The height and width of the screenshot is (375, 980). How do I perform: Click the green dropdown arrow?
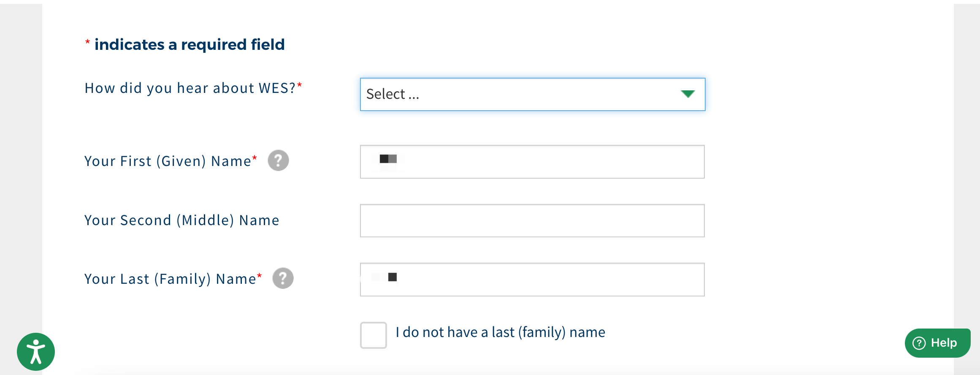click(x=688, y=94)
